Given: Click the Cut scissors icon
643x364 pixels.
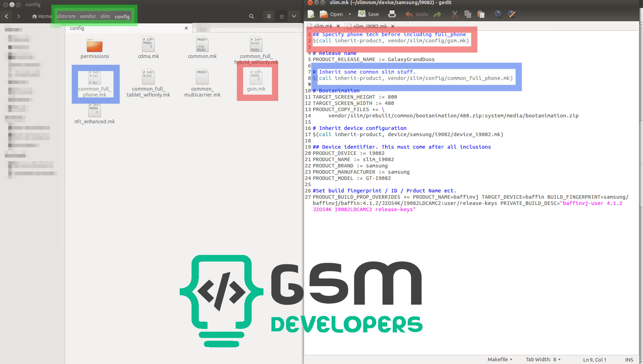Looking at the screenshot, I should point(455,14).
